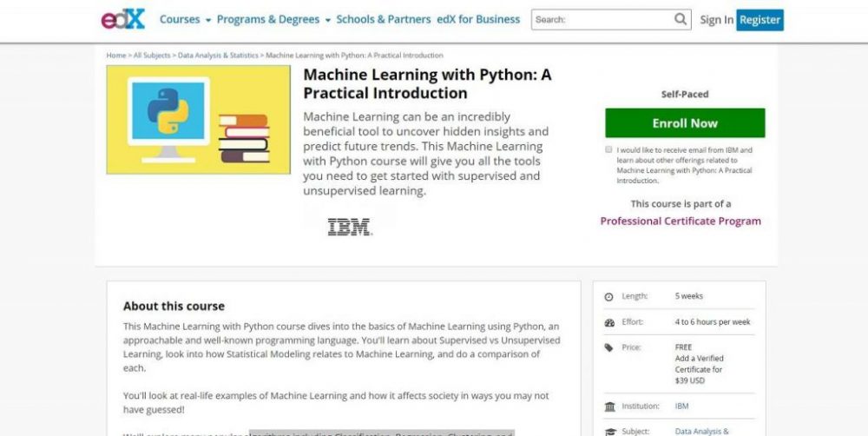
Task: Expand the Courses dropdown menu
Action: 185,19
